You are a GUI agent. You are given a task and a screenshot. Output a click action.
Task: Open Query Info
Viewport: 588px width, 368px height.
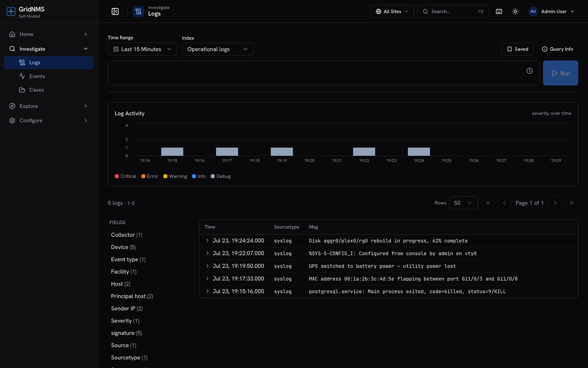[x=557, y=49]
